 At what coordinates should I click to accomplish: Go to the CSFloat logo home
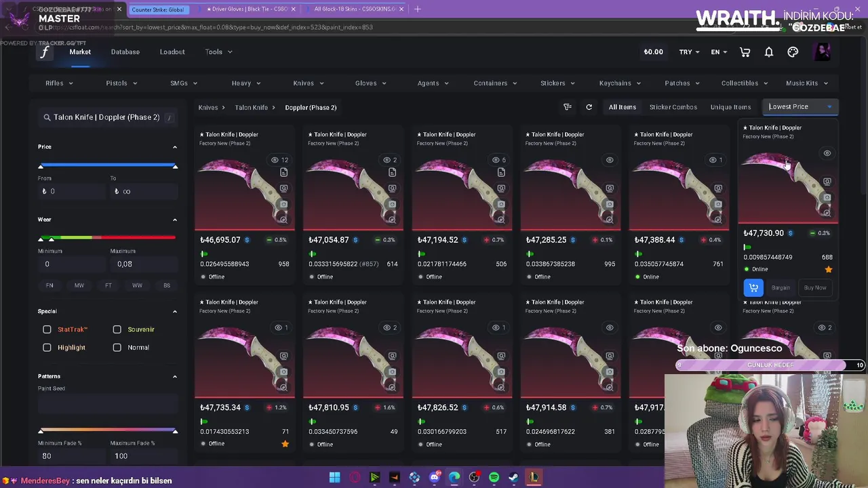(x=45, y=52)
